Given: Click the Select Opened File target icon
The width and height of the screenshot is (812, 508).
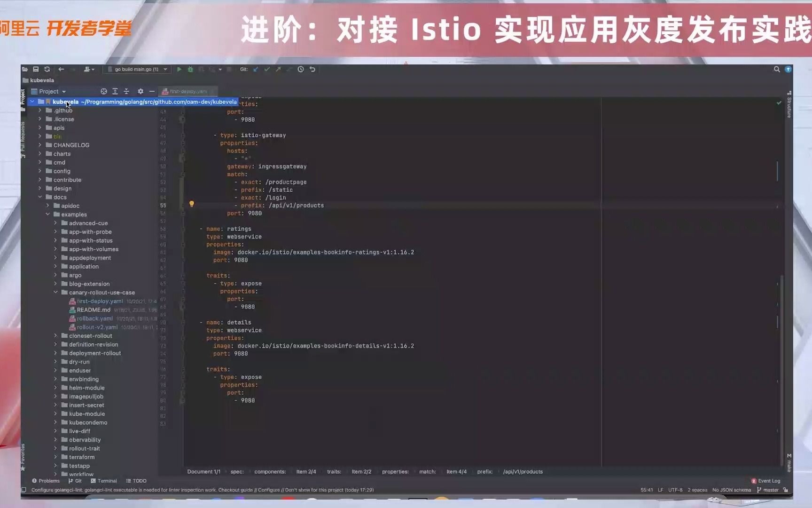Looking at the screenshot, I should tap(104, 91).
